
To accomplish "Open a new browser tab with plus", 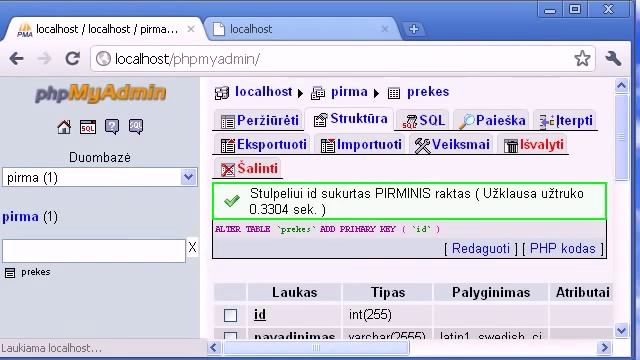I will [x=414, y=29].
